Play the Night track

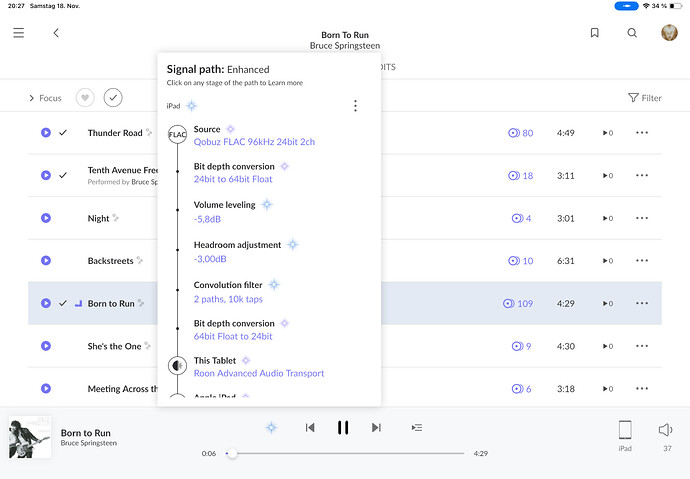[46, 218]
